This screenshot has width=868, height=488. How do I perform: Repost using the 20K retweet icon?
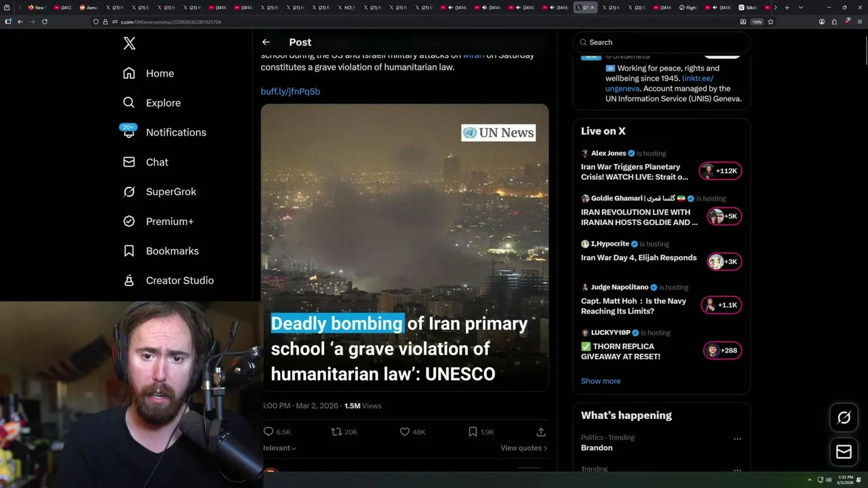[x=336, y=432]
